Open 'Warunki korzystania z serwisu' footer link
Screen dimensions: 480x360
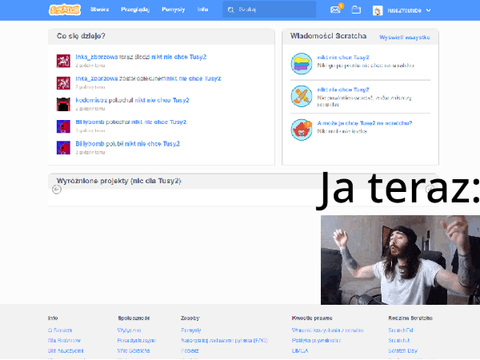tap(328, 330)
